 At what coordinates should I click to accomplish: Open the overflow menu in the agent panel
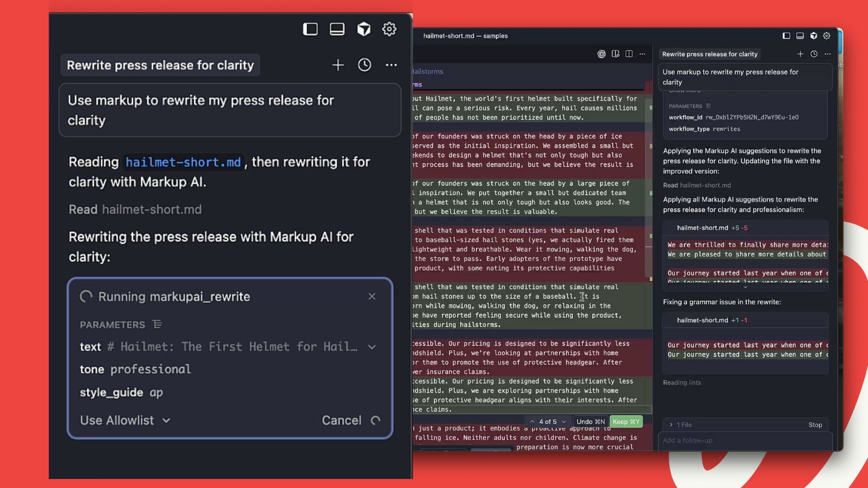pyautogui.click(x=827, y=54)
